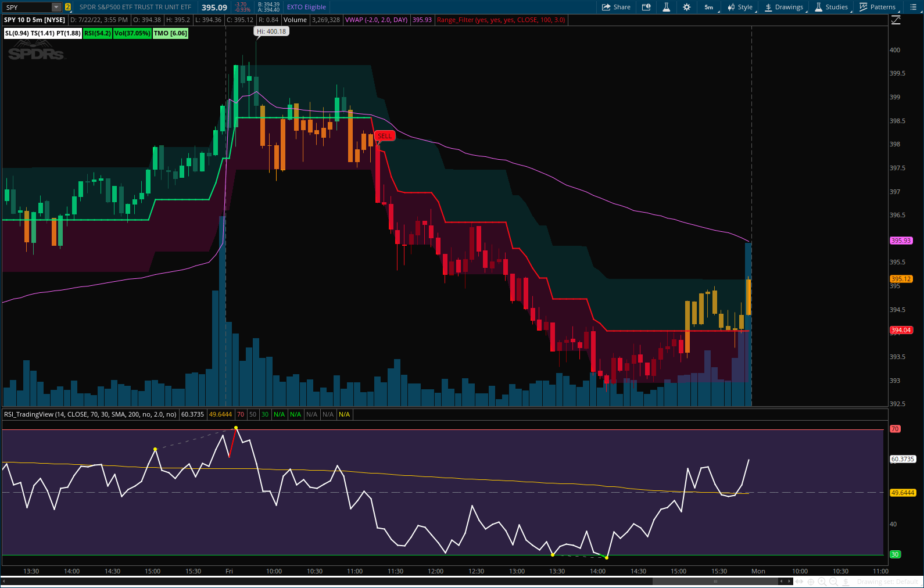Viewport: 924px width, 588px height.
Task: Click the Studies flask icon
Action: [x=818, y=7]
